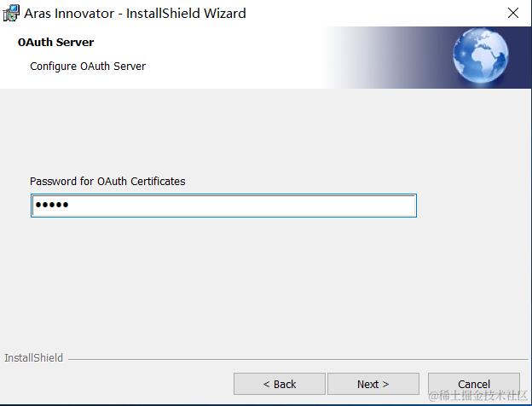Cancel the installation wizard
This screenshot has width=532, height=406.
click(474, 384)
